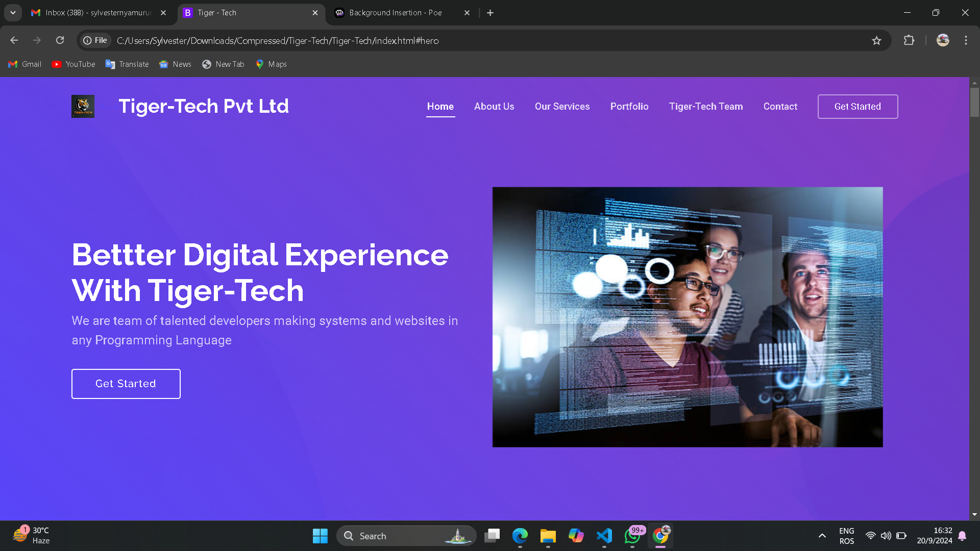The width and height of the screenshot is (980, 551).
Task: Click the Contact navigation link
Action: click(x=780, y=106)
